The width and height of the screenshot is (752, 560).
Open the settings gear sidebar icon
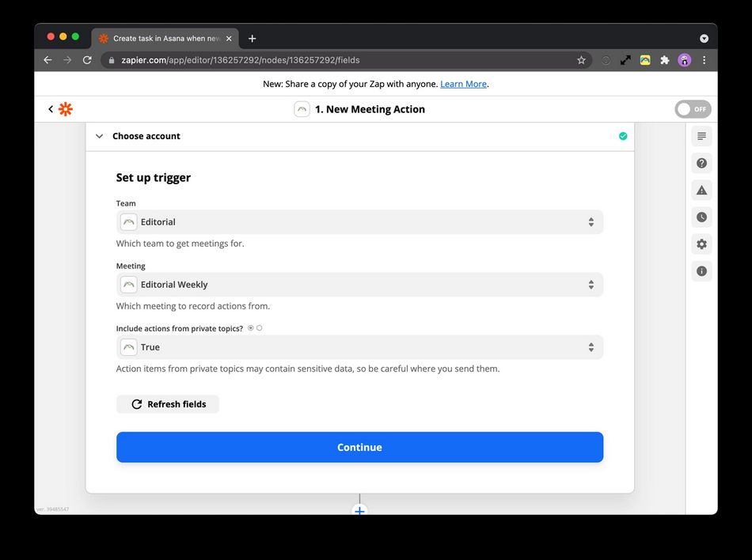(701, 244)
